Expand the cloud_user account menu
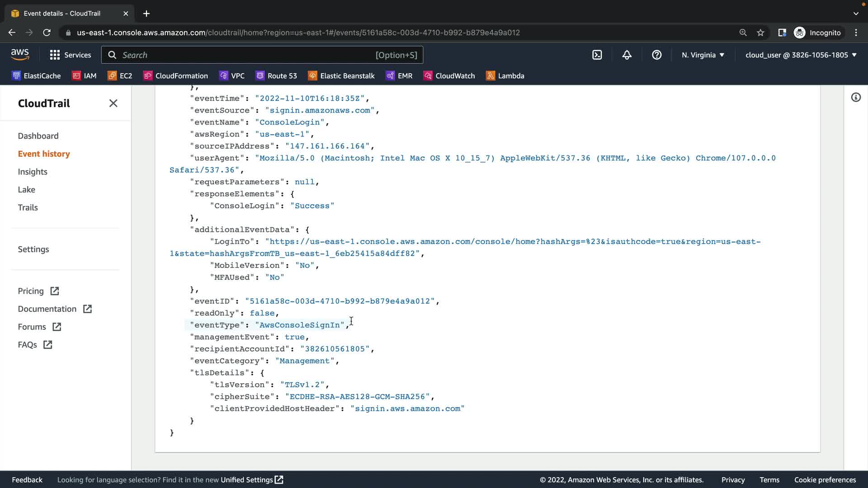The height and width of the screenshot is (488, 868). 801,55
